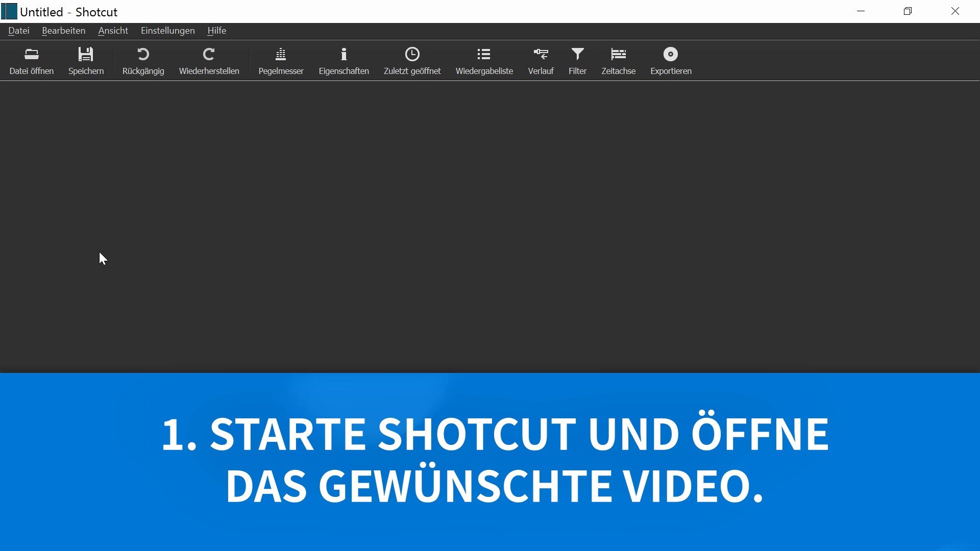Save project with Speichern icon
Image resolution: width=980 pixels, height=551 pixels.
click(x=86, y=61)
